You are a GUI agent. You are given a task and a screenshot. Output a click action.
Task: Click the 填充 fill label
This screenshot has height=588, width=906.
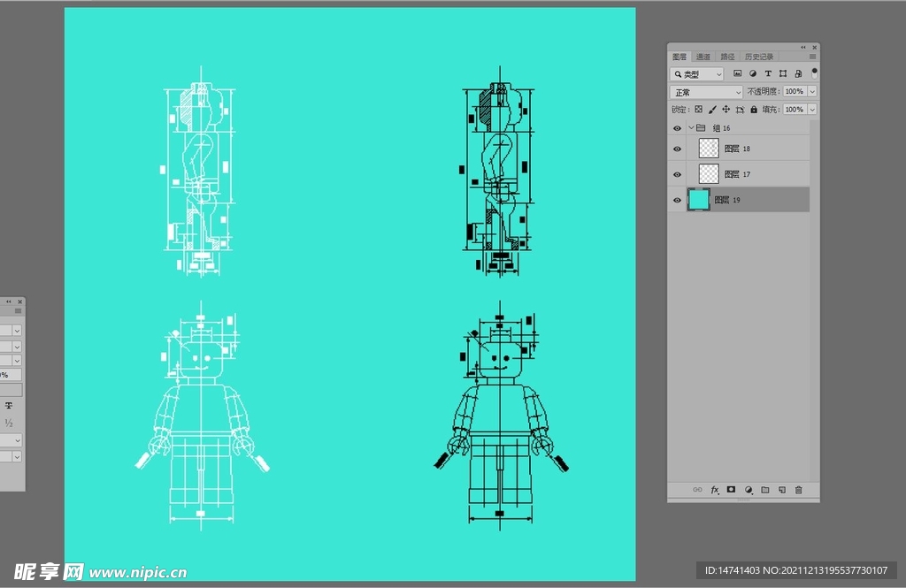click(x=772, y=109)
